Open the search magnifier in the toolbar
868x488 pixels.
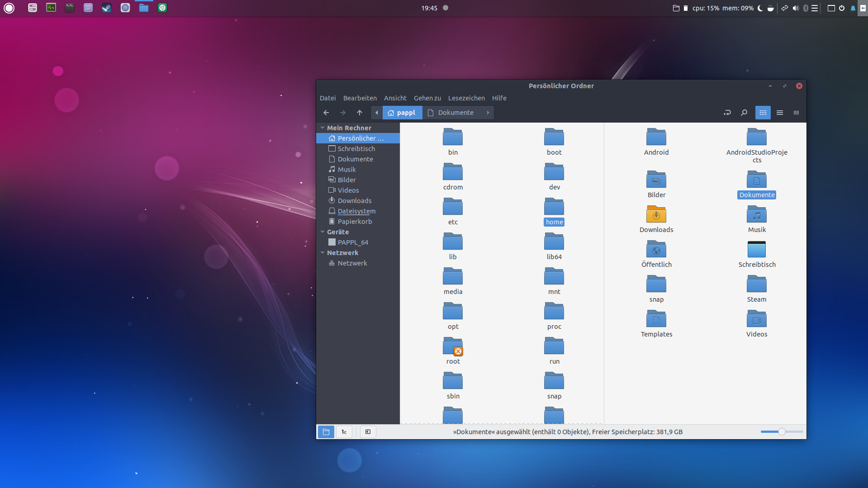point(744,113)
